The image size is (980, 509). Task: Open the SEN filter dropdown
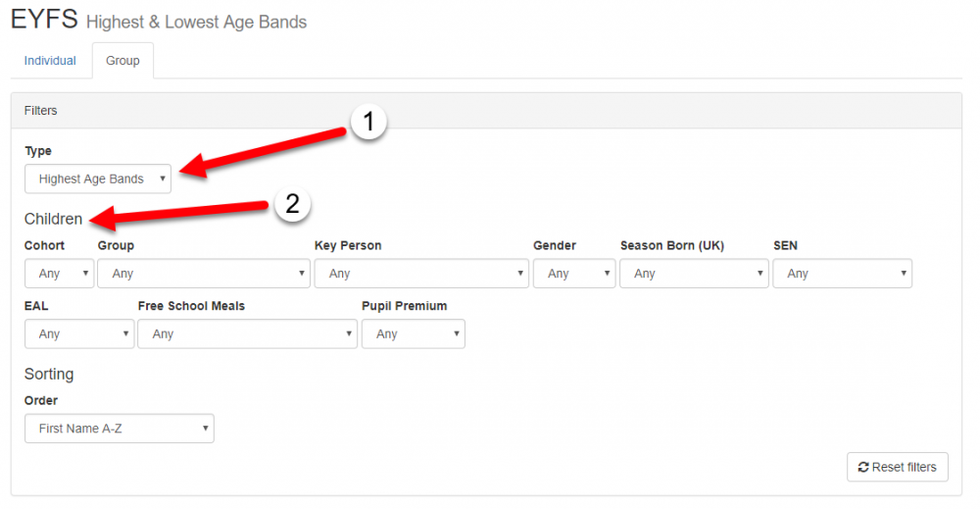[842, 274]
